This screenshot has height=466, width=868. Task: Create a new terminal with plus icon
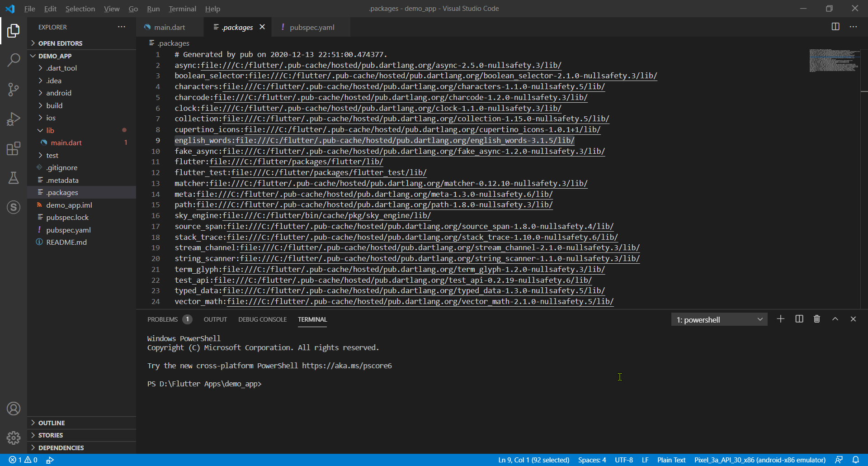(x=781, y=319)
